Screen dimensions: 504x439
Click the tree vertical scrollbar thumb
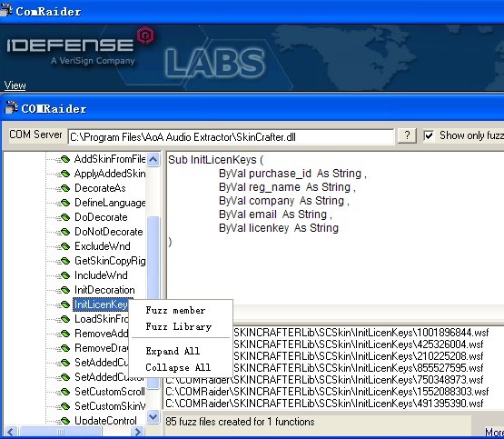pyautogui.click(x=153, y=303)
